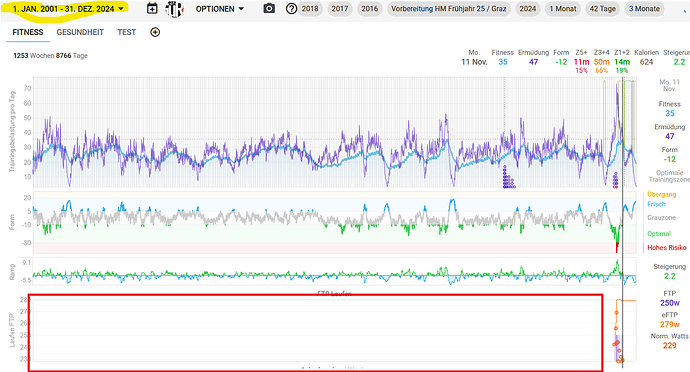The height and width of the screenshot is (372, 690).
Task: Click the camera screenshot icon
Action: click(269, 8)
